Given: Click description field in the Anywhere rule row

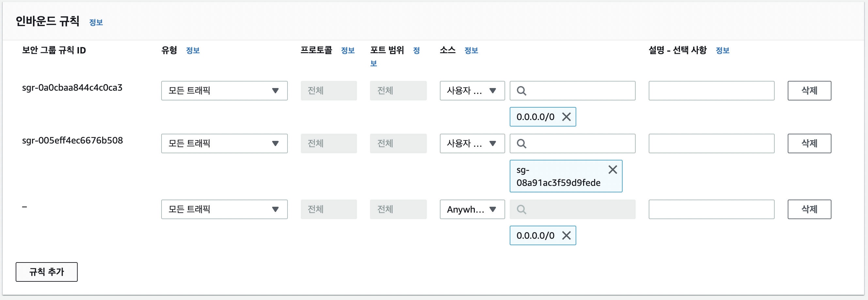Looking at the screenshot, I should (711, 209).
